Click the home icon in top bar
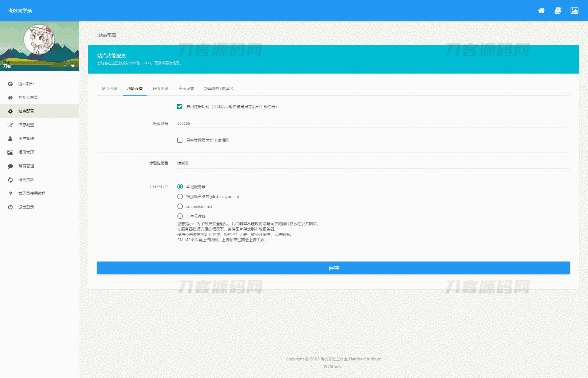 [541, 11]
